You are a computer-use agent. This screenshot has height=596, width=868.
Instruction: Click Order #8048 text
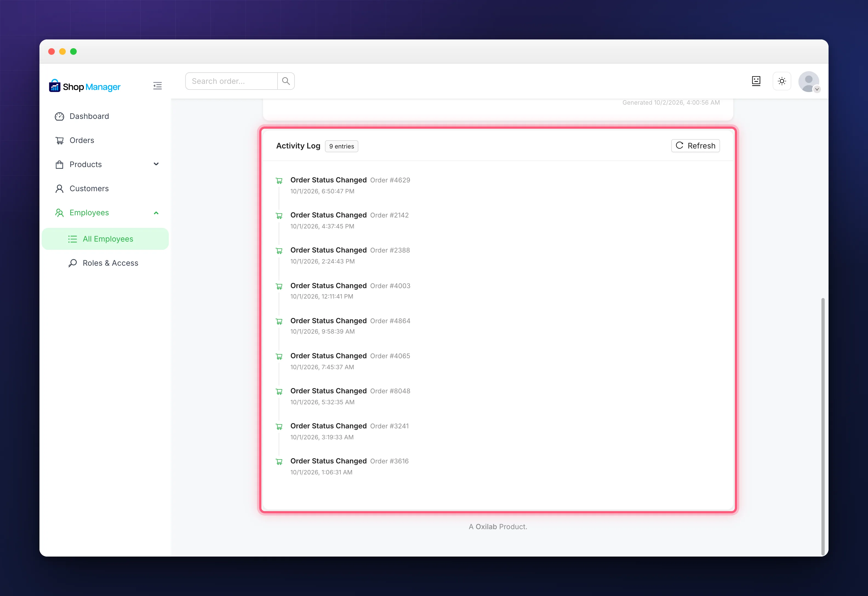390,391
